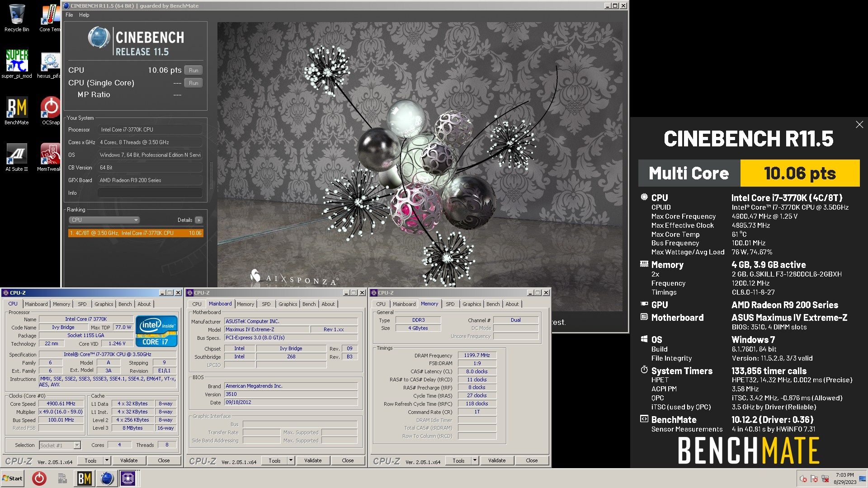The image size is (868, 488).
Task: Click Tools button in first CPU-Z window
Action: 90,460
